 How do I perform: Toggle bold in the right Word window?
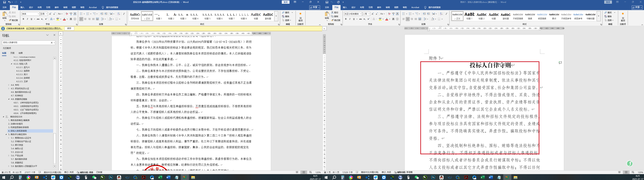click(346, 19)
